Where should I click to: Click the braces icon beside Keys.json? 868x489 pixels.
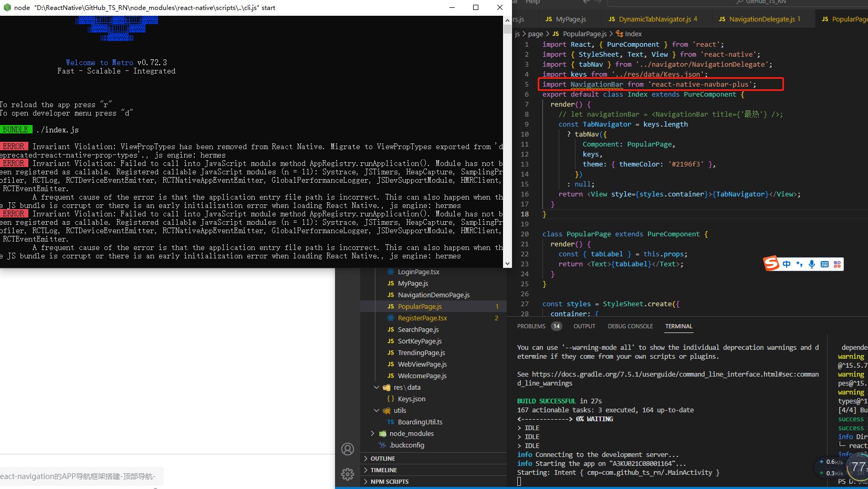point(391,399)
